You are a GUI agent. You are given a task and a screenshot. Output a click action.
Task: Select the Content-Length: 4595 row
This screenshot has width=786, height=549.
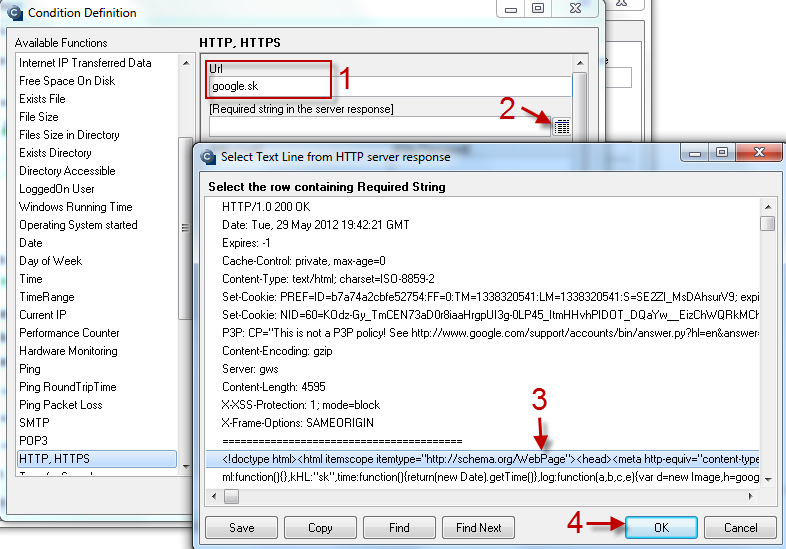(482, 387)
